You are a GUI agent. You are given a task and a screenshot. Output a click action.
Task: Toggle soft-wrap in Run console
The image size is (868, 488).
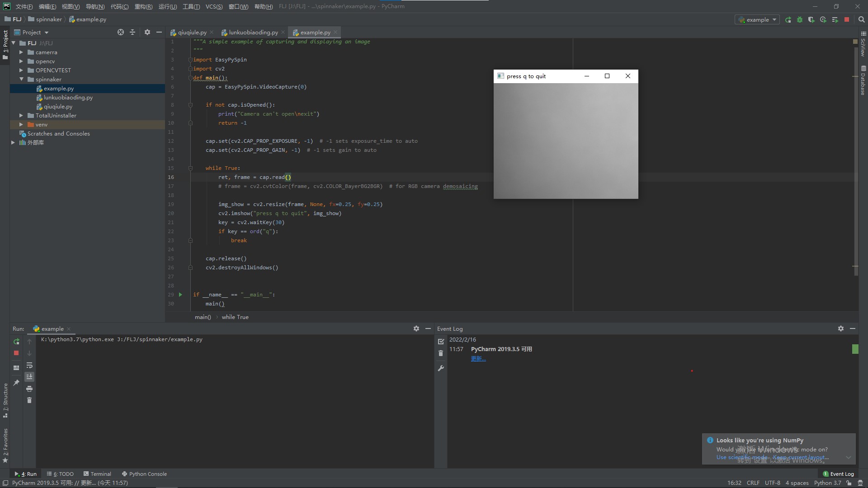29,365
